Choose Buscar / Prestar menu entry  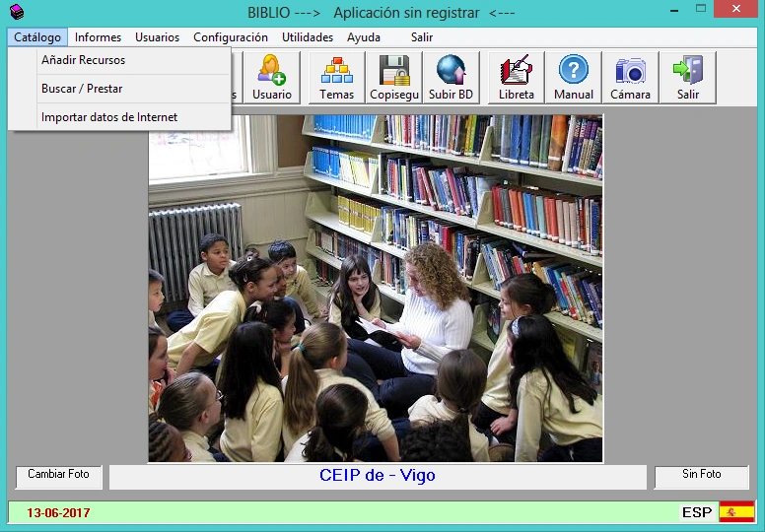(x=119, y=89)
